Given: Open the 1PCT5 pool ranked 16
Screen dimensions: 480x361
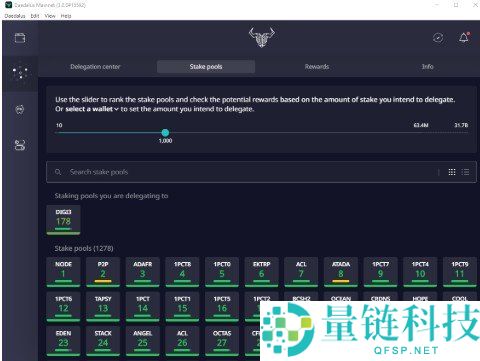Looking at the screenshot, I should (222, 307).
